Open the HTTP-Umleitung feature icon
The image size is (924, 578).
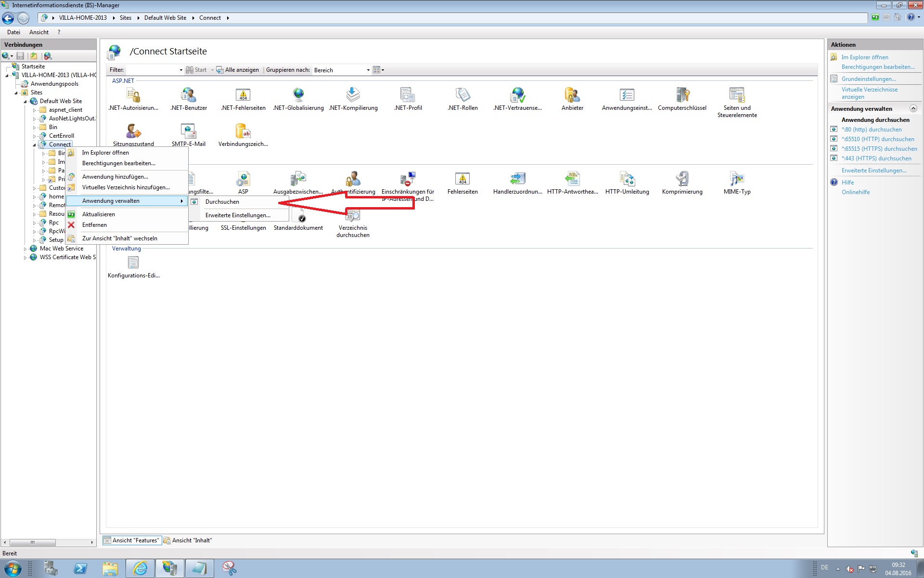point(627,179)
